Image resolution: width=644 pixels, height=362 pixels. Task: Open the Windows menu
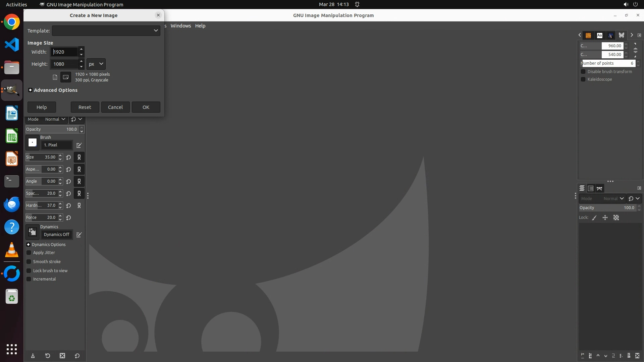[180, 26]
